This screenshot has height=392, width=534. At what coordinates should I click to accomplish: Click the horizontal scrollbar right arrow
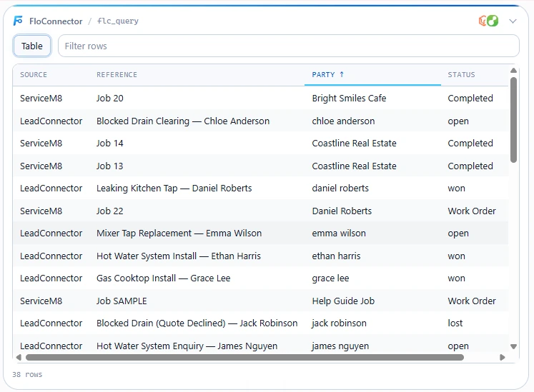click(503, 357)
